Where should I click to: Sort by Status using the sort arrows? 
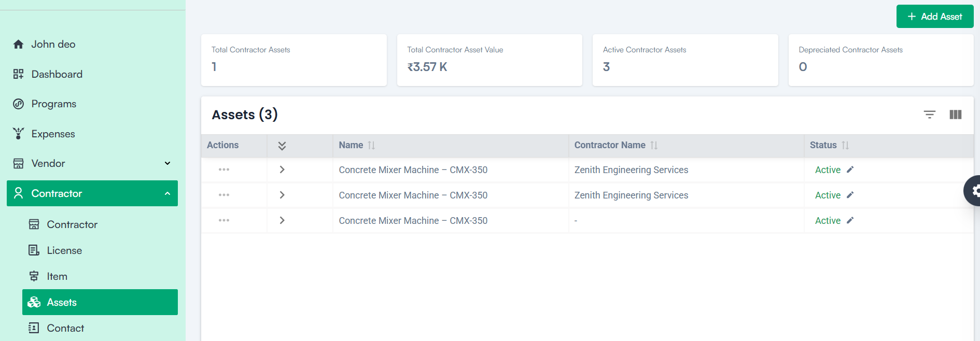845,146
